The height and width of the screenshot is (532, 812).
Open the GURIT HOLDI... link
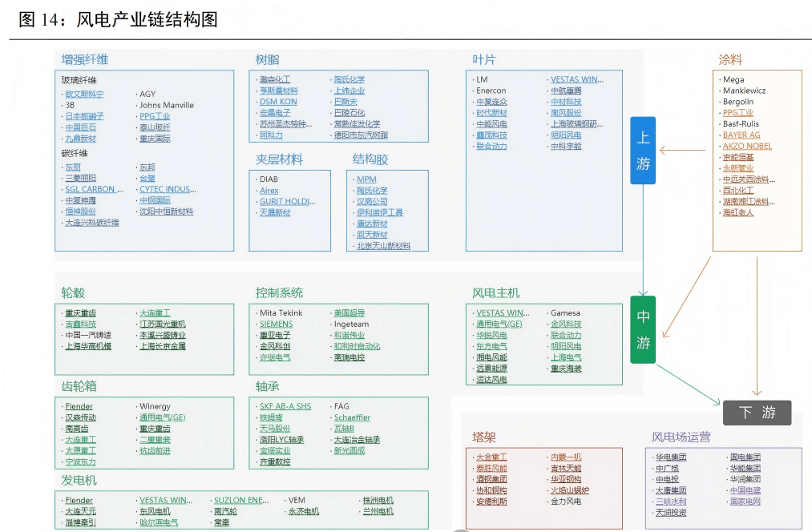(x=288, y=201)
